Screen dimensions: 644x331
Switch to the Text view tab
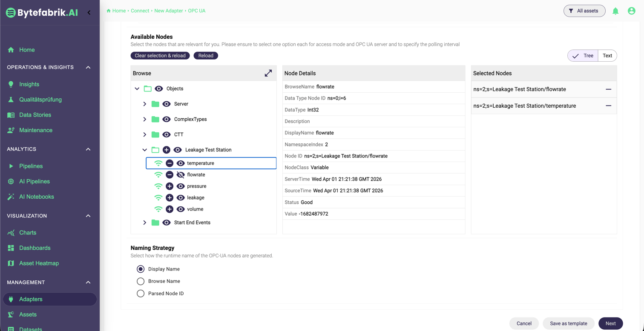tap(607, 56)
